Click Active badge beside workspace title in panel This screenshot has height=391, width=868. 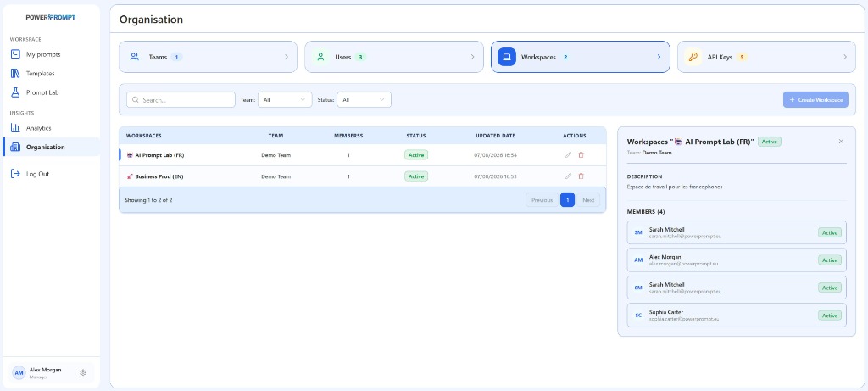click(x=770, y=142)
